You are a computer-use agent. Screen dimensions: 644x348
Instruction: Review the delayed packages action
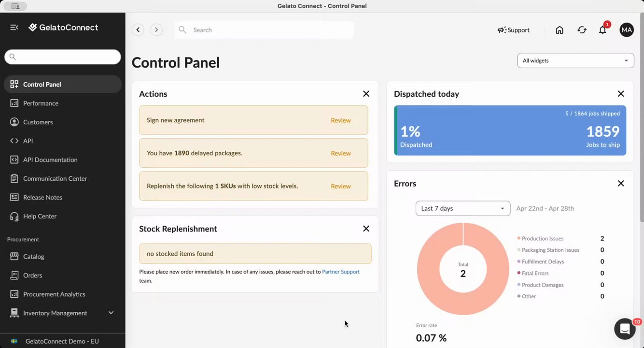point(341,153)
